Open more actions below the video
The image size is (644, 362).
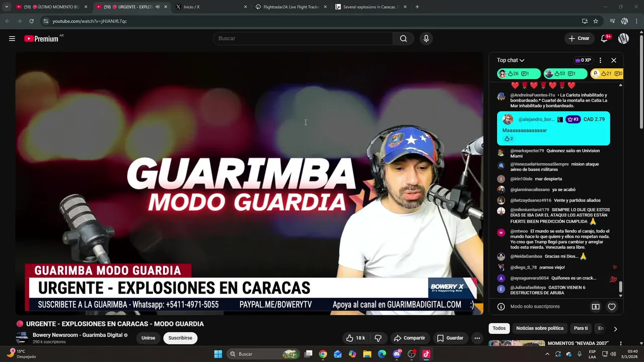477,338
